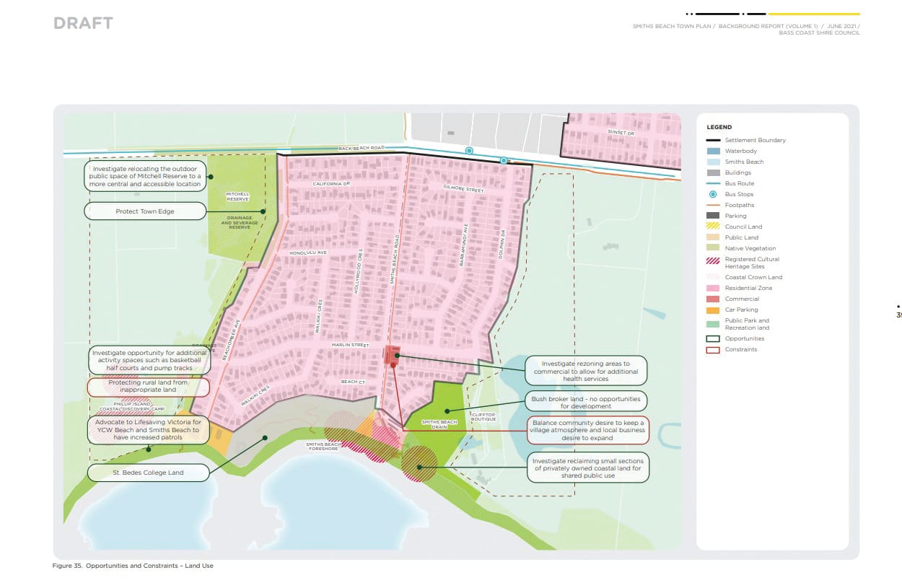Toggle the Opportunities legend entry
Viewport: 902px width, 588px height.
tap(713, 338)
